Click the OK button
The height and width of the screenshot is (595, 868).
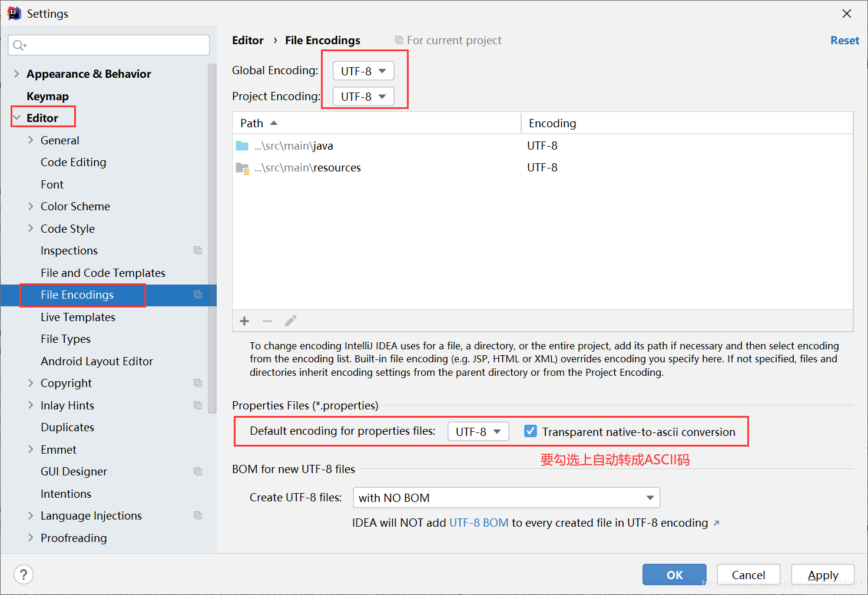point(674,574)
